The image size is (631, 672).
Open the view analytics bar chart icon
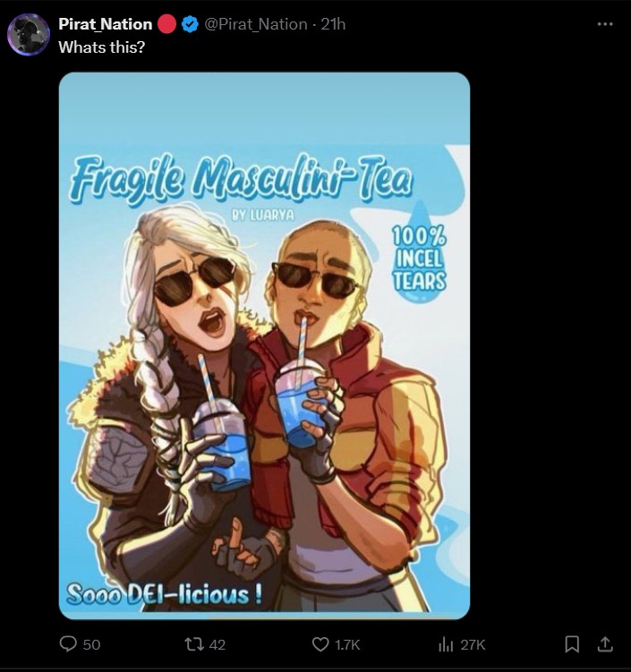pos(445,644)
